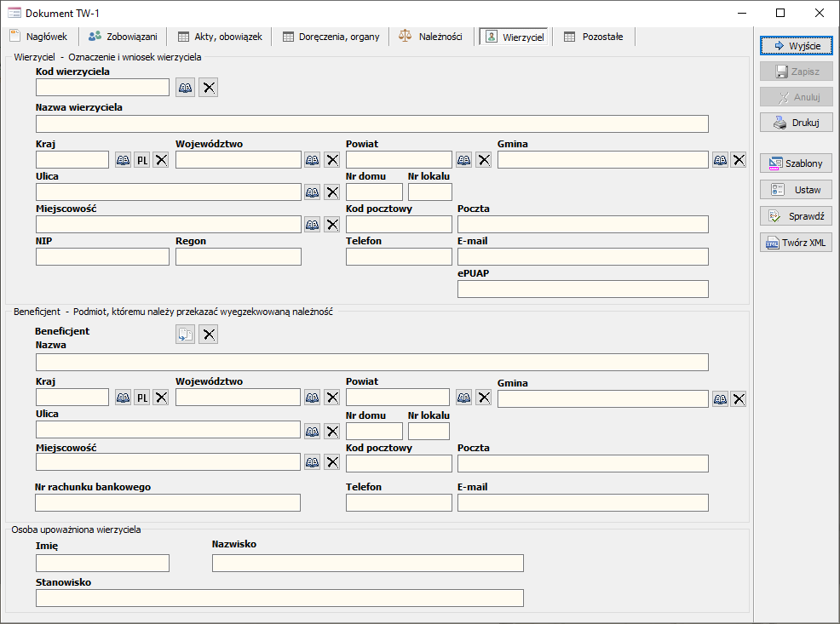Focus the Nr rachunku bankowego field
The image size is (840, 624).
(168, 503)
